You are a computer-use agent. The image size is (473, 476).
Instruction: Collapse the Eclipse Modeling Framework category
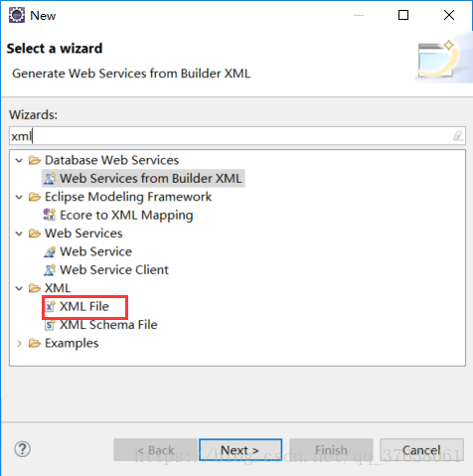[19, 197]
